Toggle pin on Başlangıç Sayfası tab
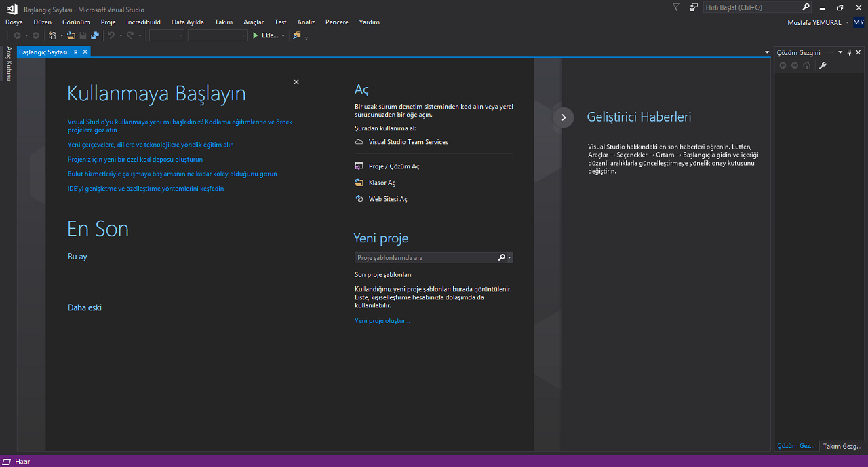The width and height of the screenshot is (868, 467). tap(75, 52)
